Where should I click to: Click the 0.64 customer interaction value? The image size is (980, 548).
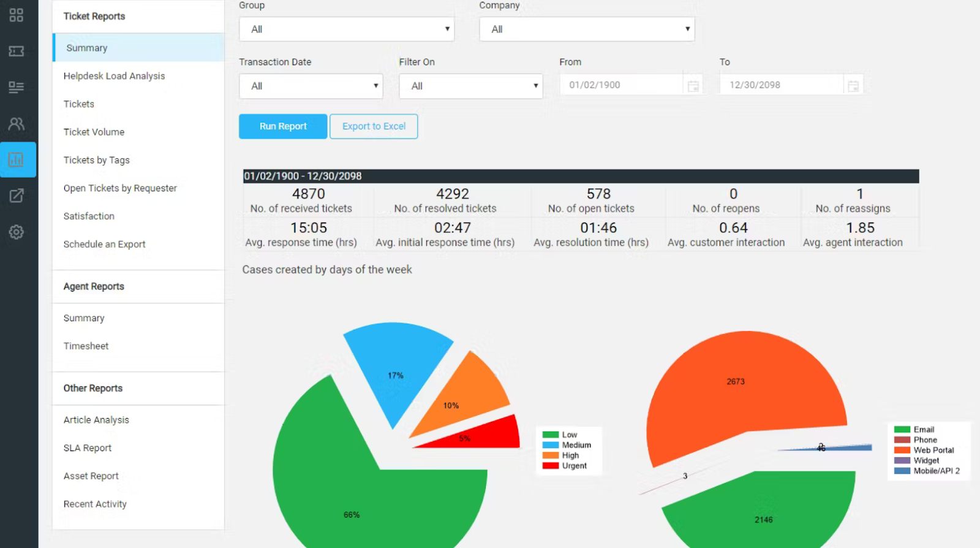click(x=733, y=228)
